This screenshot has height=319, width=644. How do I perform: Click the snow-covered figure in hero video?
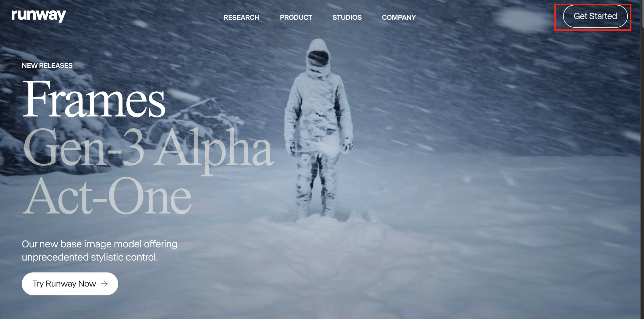pyautogui.click(x=318, y=129)
